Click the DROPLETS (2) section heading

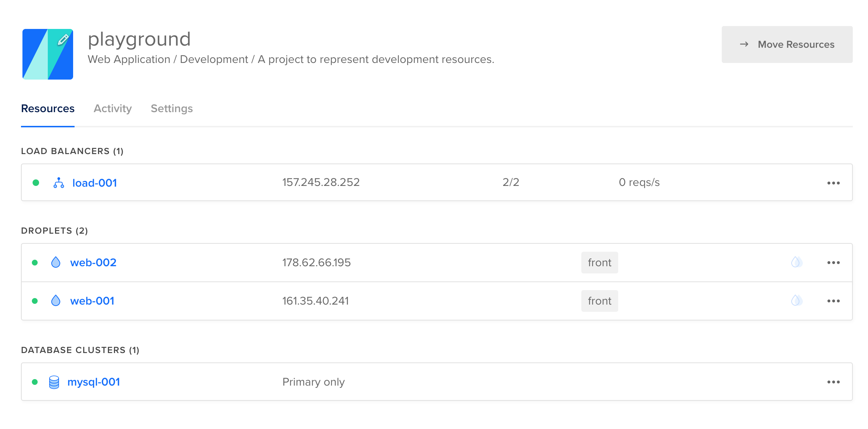[x=55, y=231]
